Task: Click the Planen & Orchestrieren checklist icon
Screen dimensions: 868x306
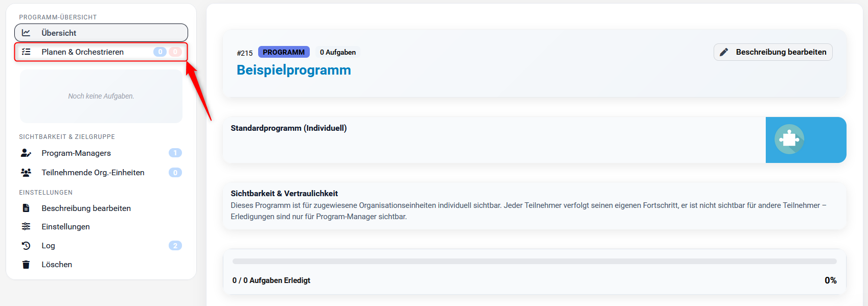Action: click(x=26, y=52)
